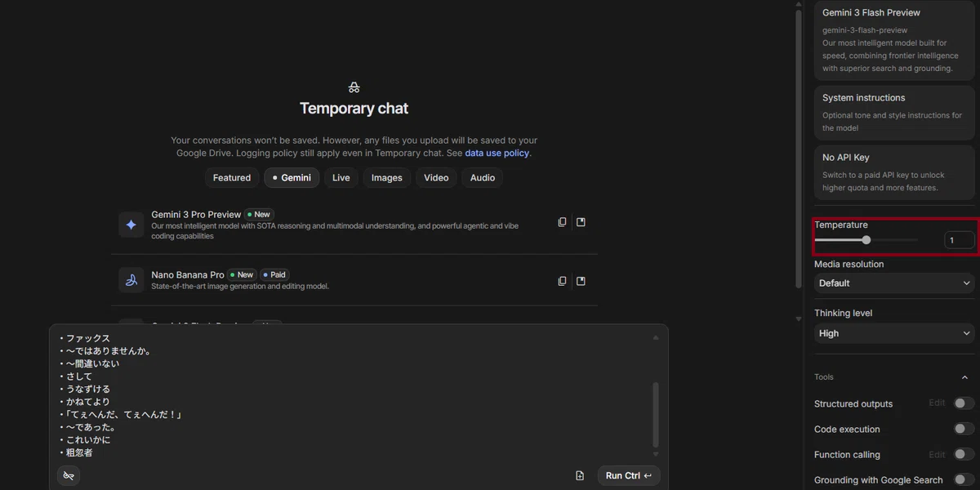Click the Paid badge on Nano Banana Pro

pos(274,275)
